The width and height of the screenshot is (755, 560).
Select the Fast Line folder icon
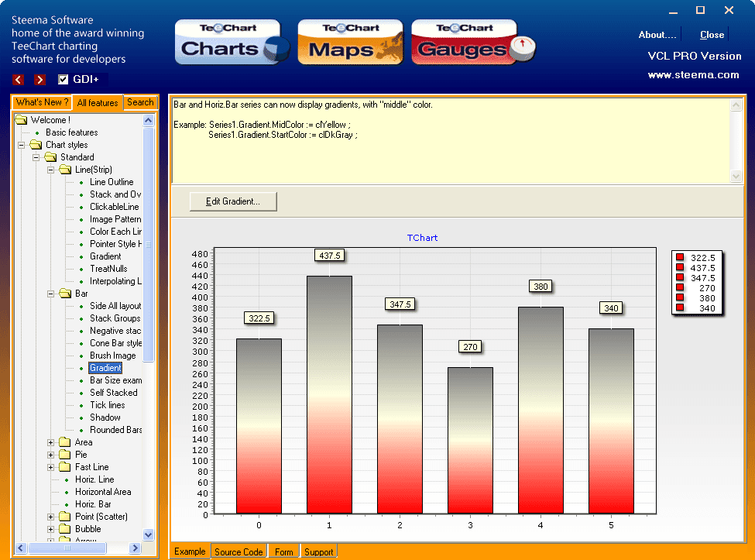[x=65, y=467]
